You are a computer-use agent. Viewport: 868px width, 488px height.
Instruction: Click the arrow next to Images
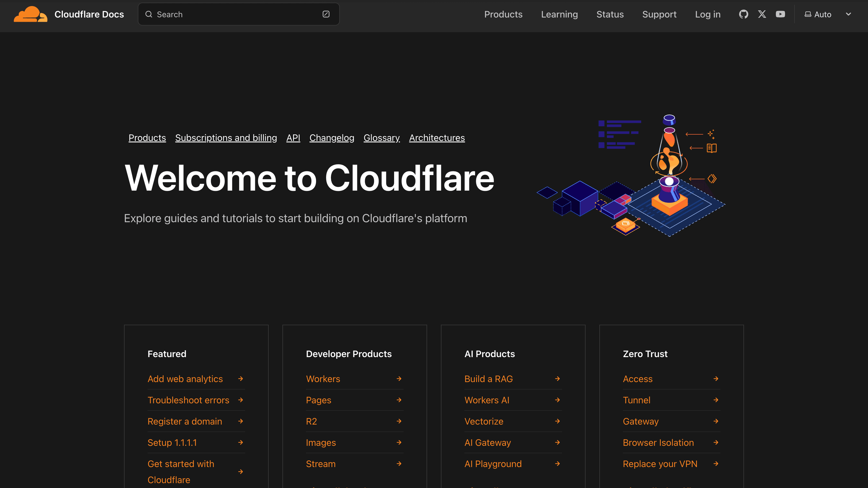399,443
